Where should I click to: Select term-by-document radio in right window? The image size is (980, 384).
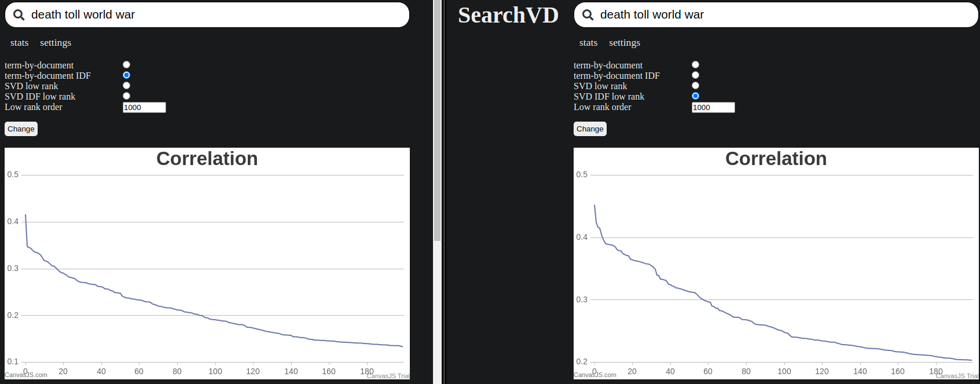(695, 65)
